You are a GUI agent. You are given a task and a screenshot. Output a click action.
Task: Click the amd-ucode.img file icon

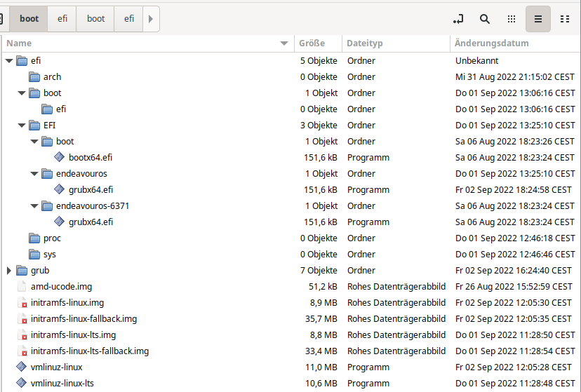tap(21, 287)
